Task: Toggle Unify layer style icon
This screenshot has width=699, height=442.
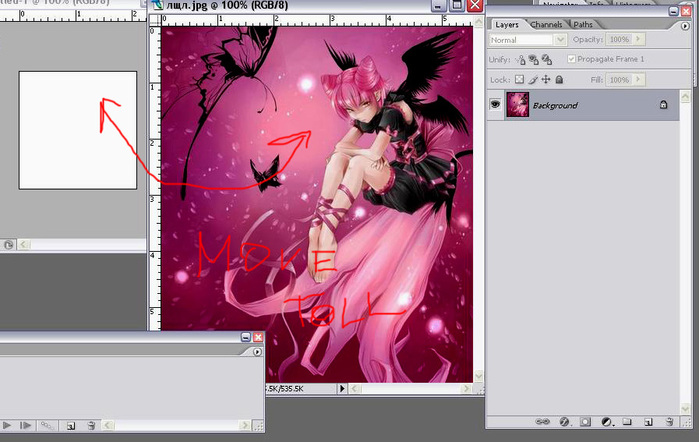Action: [x=547, y=59]
